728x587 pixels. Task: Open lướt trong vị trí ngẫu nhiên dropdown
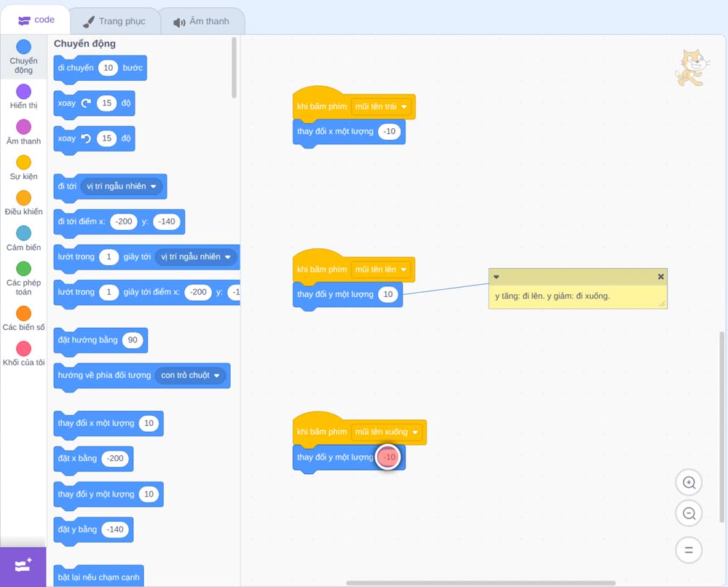195,257
